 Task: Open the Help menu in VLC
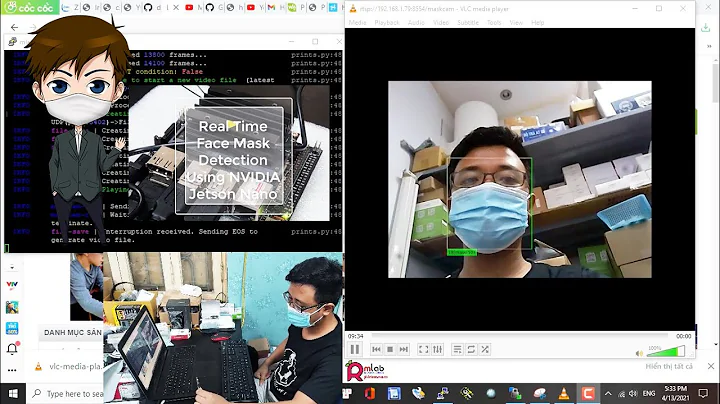tap(538, 22)
